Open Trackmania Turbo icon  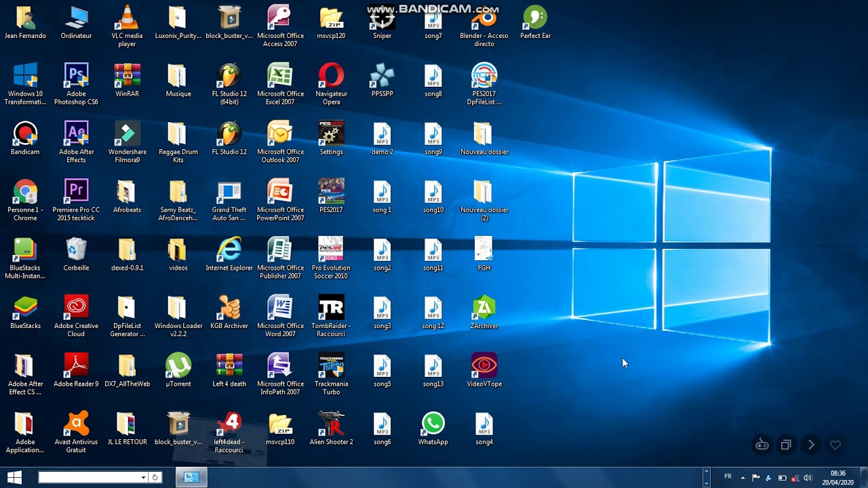coord(331,374)
